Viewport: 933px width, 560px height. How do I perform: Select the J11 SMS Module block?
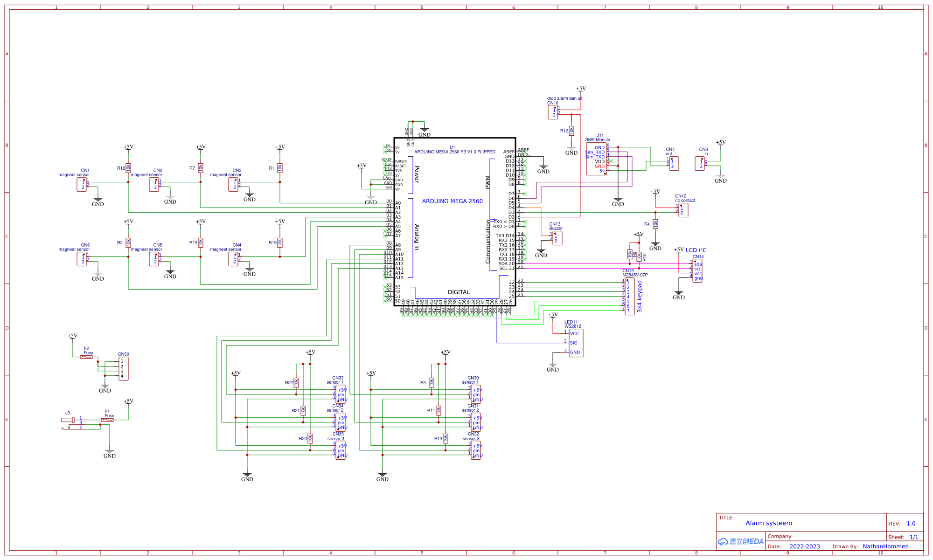pyautogui.click(x=597, y=159)
